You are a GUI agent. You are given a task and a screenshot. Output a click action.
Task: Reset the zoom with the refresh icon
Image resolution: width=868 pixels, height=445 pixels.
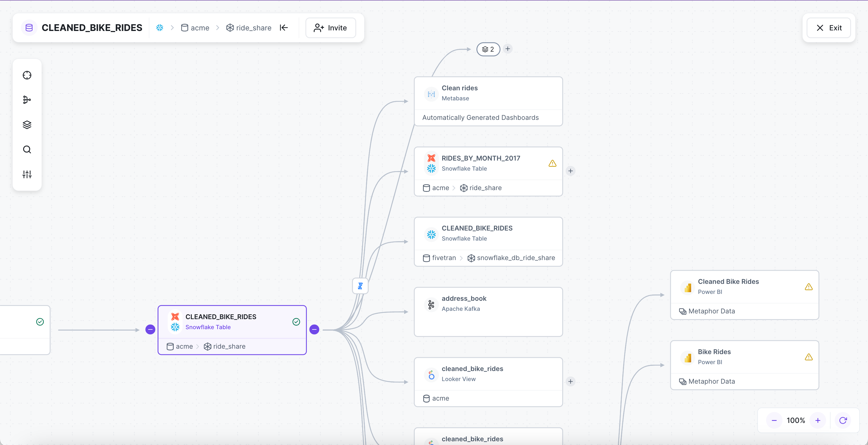tap(843, 420)
